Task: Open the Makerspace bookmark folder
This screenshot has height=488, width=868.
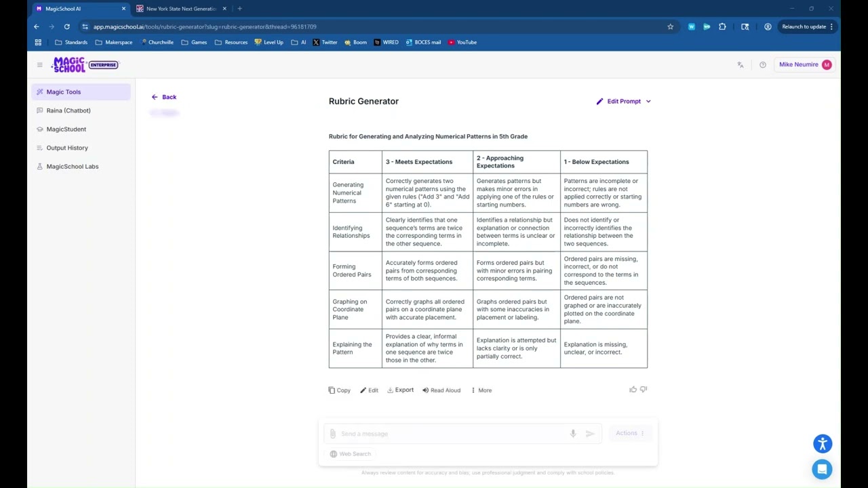Action: (x=114, y=42)
